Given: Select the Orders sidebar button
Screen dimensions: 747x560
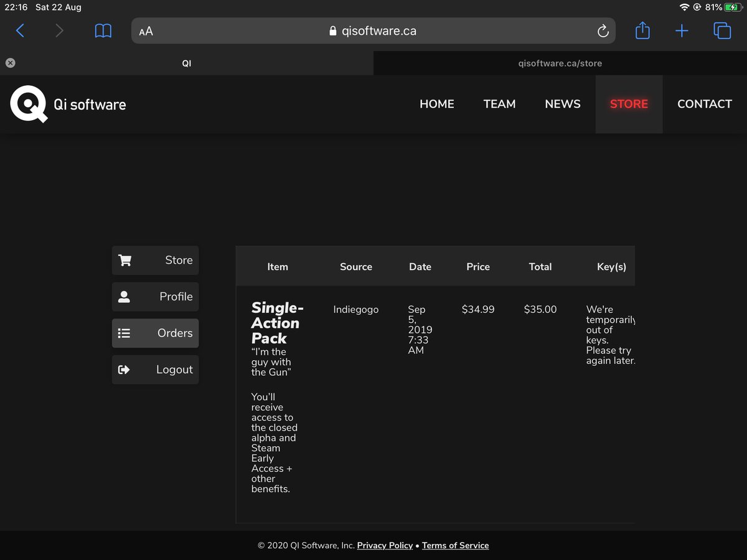Looking at the screenshot, I should pyautogui.click(x=155, y=333).
